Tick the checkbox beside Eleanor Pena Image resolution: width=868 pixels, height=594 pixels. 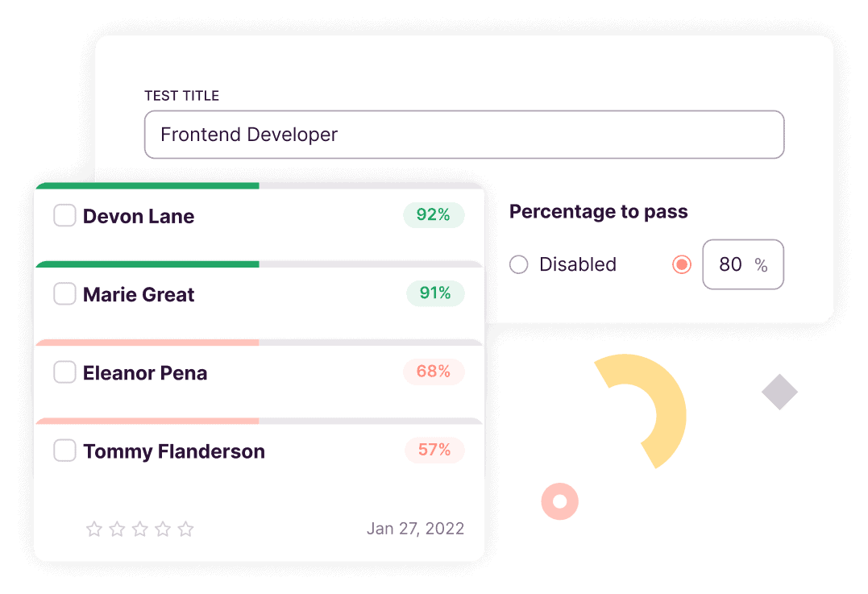pyautogui.click(x=64, y=372)
